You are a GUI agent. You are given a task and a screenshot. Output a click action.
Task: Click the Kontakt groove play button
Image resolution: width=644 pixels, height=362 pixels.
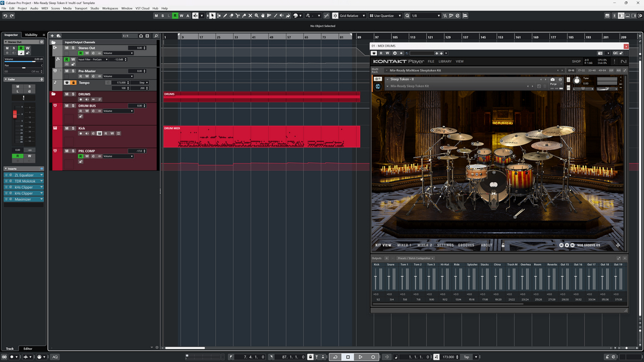(567, 245)
